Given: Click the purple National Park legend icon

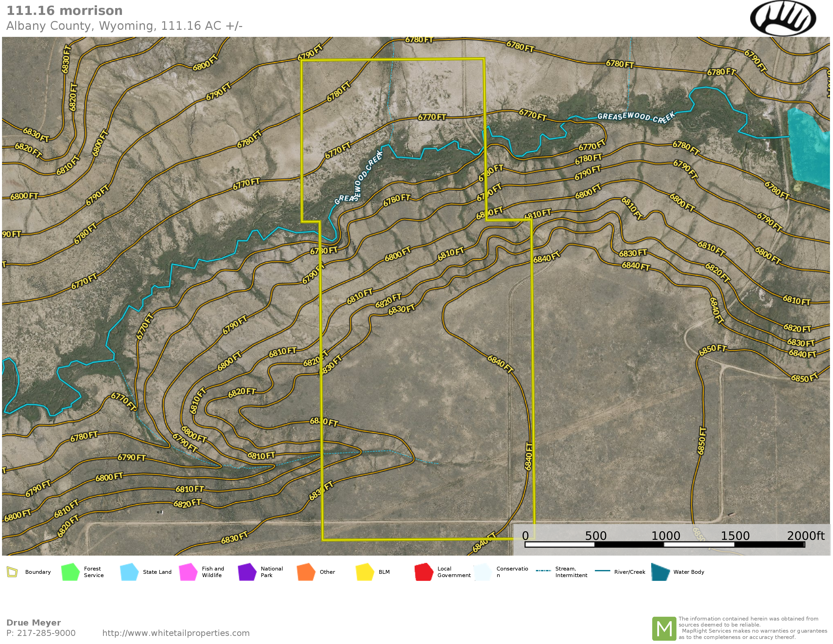Looking at the screenshot, I should click(247, 572).
